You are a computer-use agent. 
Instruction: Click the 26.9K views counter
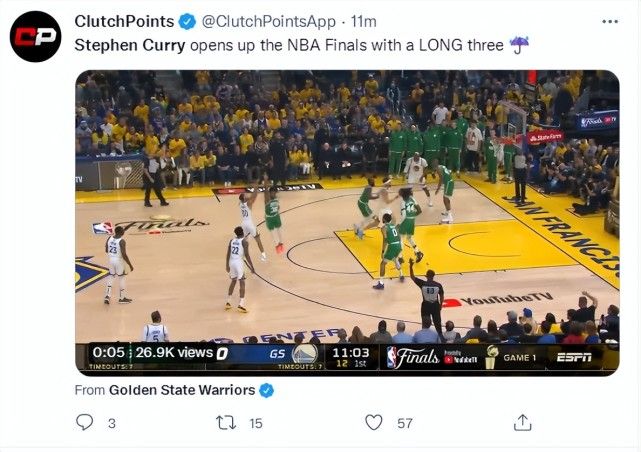[173, 353]
